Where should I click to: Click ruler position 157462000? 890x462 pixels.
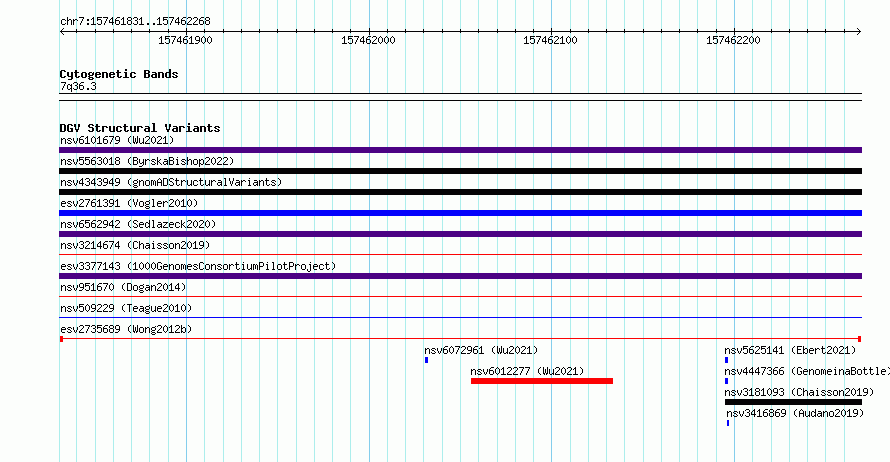pos(368,40)
